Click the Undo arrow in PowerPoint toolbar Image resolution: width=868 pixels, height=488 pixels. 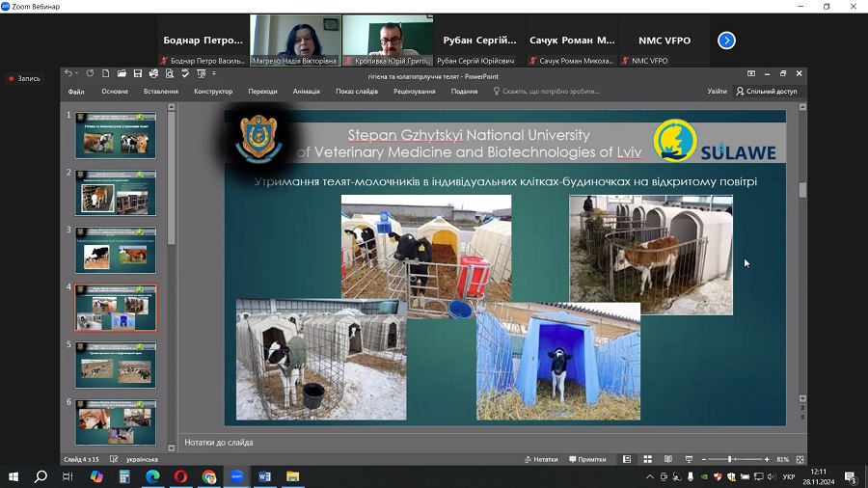point(68,73)
